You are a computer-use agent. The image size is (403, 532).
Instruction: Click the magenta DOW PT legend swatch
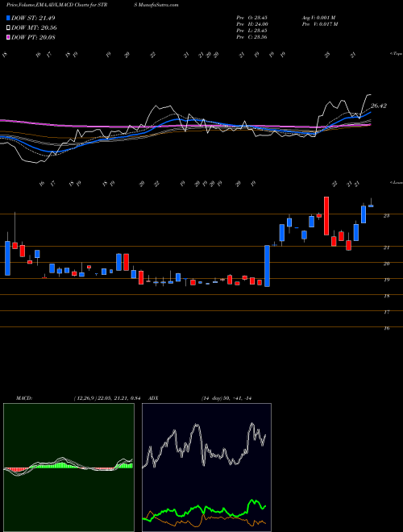coord(8,37)
